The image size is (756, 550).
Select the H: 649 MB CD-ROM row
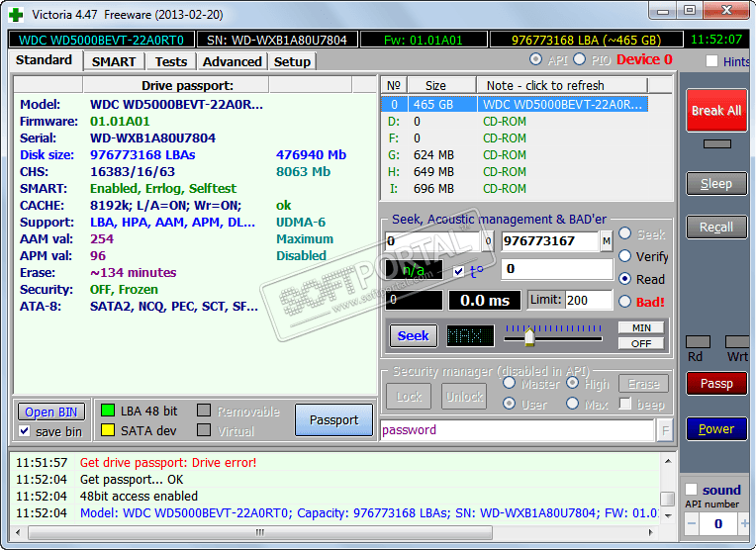point(514,171)
